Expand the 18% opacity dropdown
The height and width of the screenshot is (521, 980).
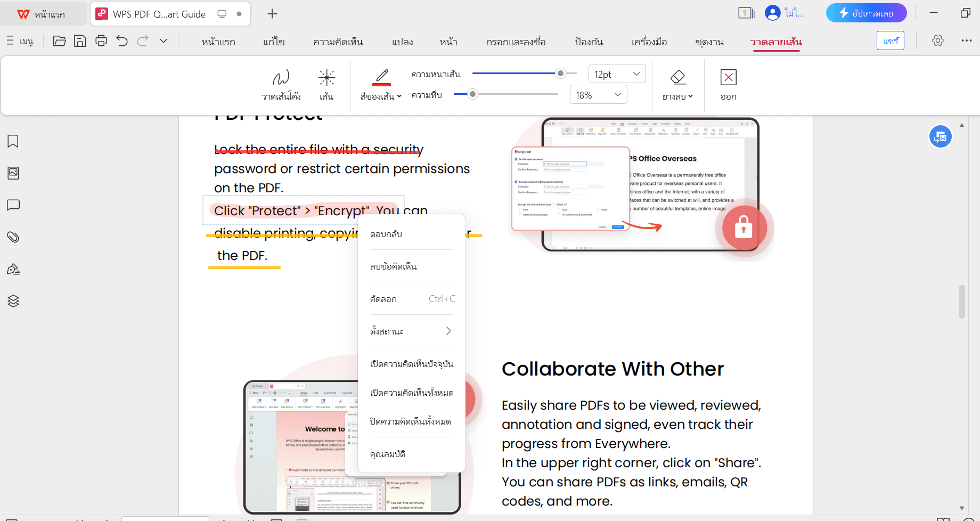point(617,95)
